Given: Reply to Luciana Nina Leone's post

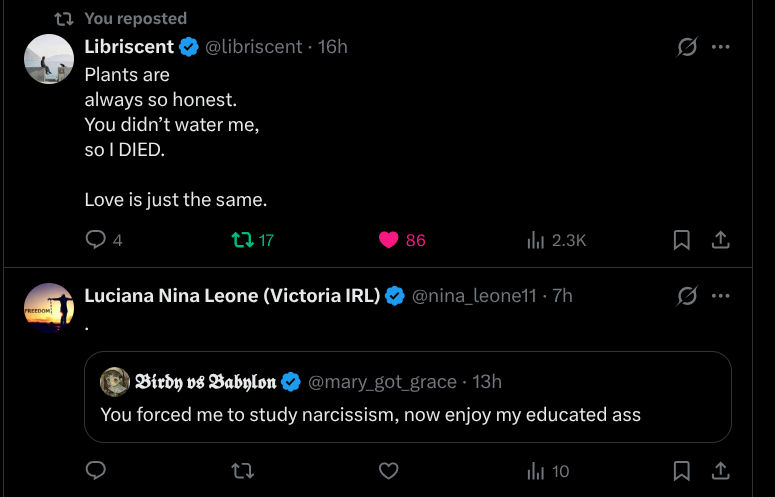Looking at the screenshot, I should coord(96,470).
